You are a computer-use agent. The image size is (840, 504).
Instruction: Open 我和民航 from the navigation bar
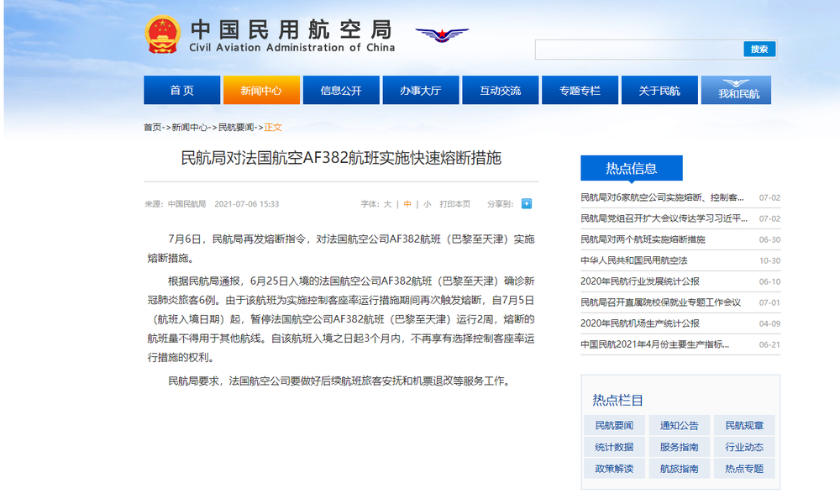pos(737,91)
